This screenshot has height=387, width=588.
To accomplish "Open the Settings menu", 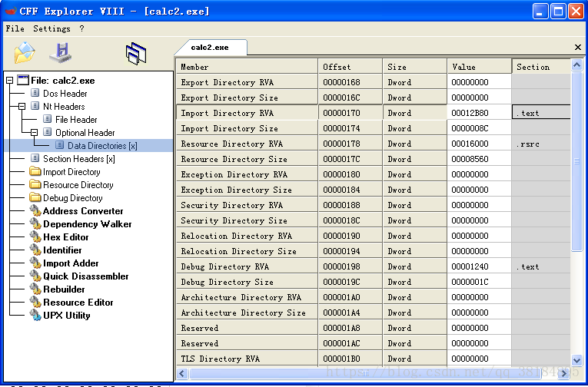I will click(x=51, y=28).
